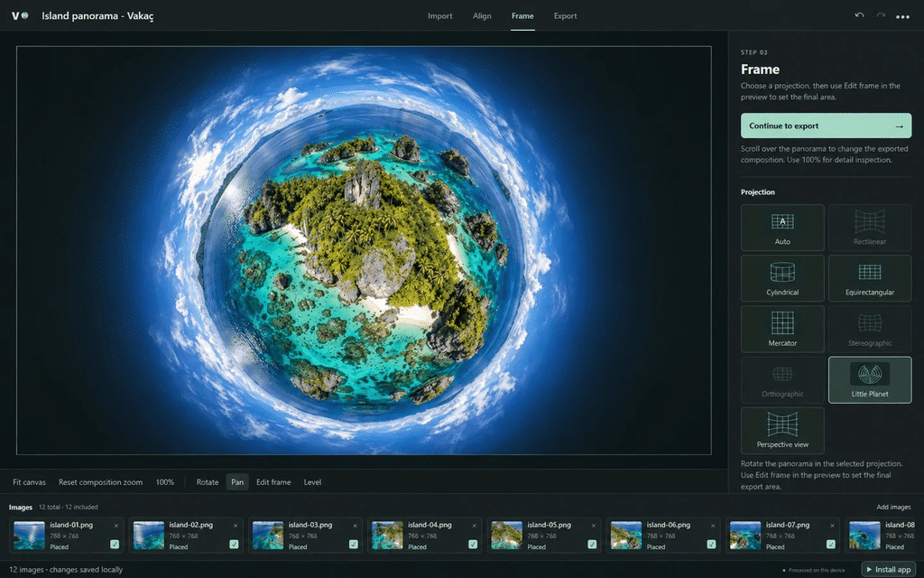Click the 12 total · 12 included text

[x=69, y=507]
